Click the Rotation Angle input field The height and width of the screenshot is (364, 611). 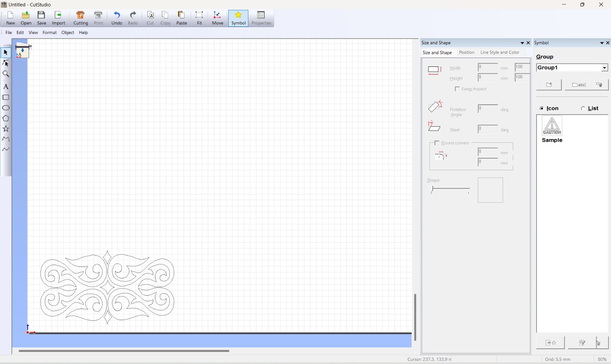click(x=488, y=109)
